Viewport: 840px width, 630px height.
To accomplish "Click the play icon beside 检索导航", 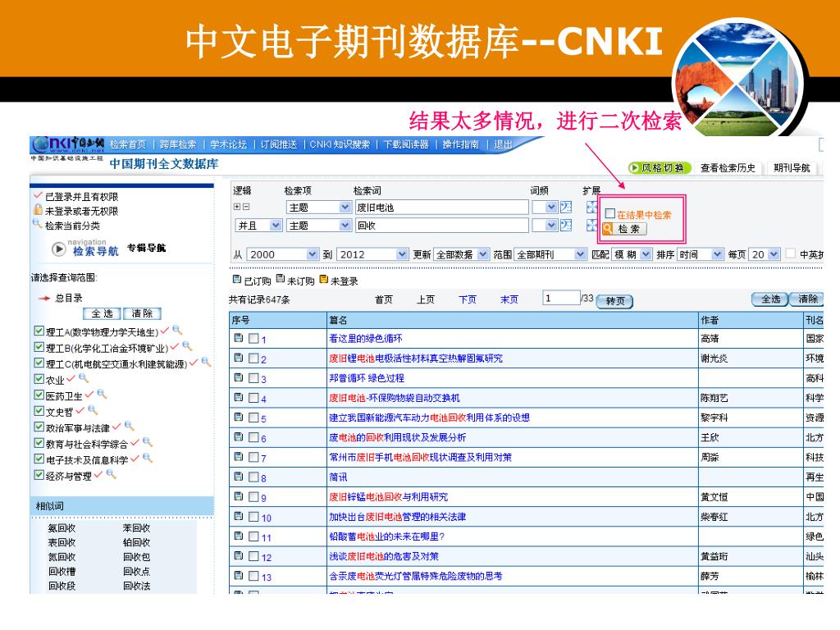I will (x=58, y=249).
